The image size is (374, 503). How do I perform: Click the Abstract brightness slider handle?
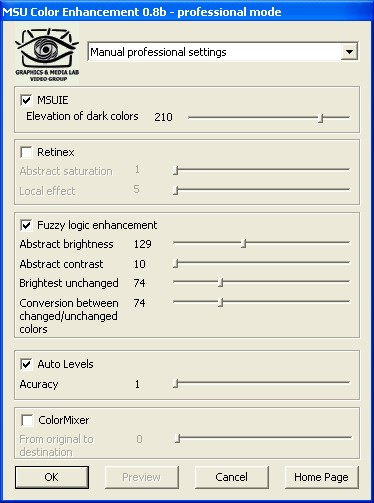pos(244,244)
